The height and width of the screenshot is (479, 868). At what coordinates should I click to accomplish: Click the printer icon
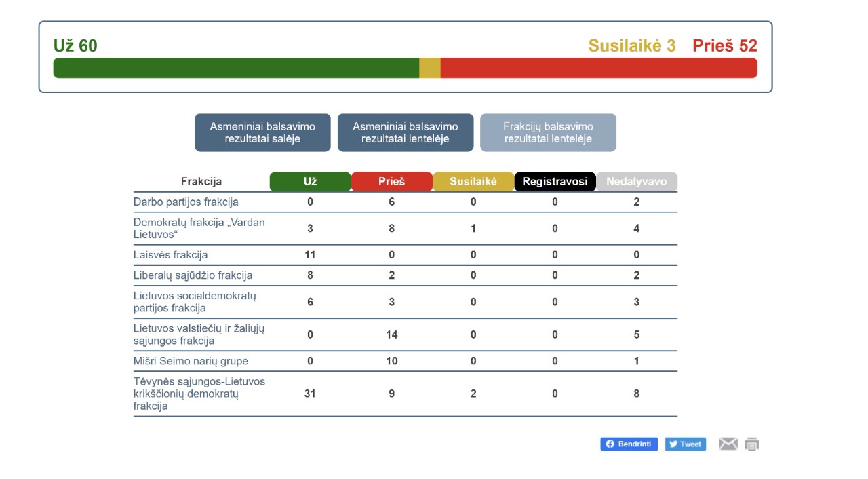(752, 444)
